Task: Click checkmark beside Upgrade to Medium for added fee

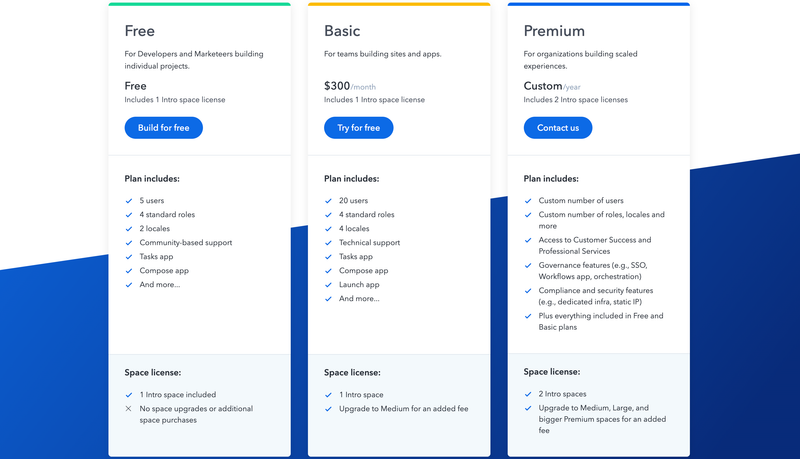Action: [329, 409]
